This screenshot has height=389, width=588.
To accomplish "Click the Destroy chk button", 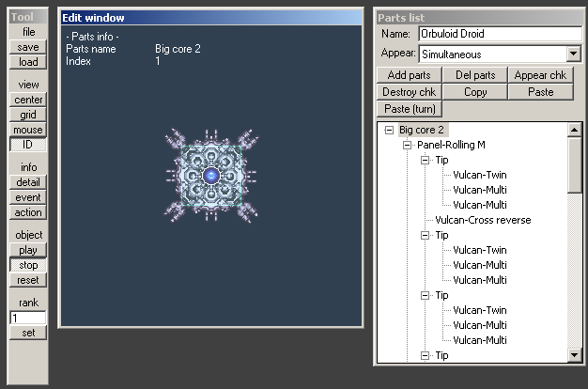I will [x=410, y=92].
